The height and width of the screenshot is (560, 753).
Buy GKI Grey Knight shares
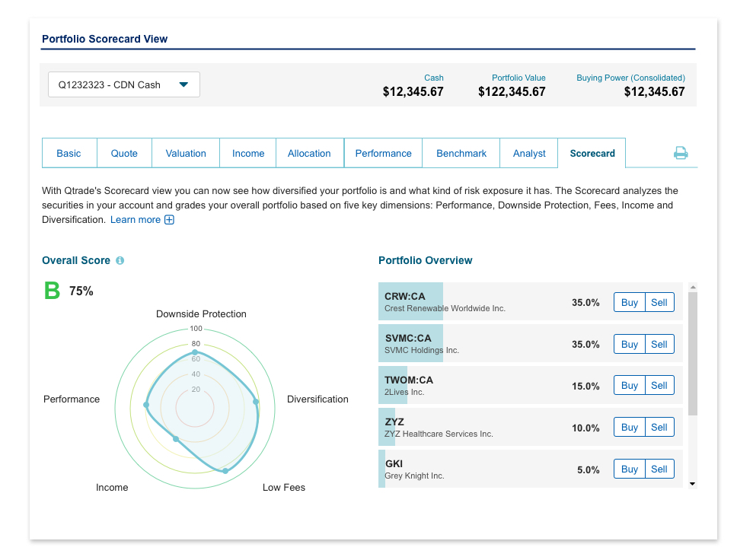630,469
